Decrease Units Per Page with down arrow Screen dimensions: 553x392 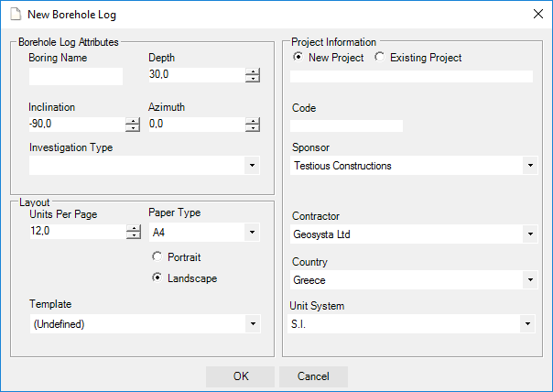click(133, 235)
